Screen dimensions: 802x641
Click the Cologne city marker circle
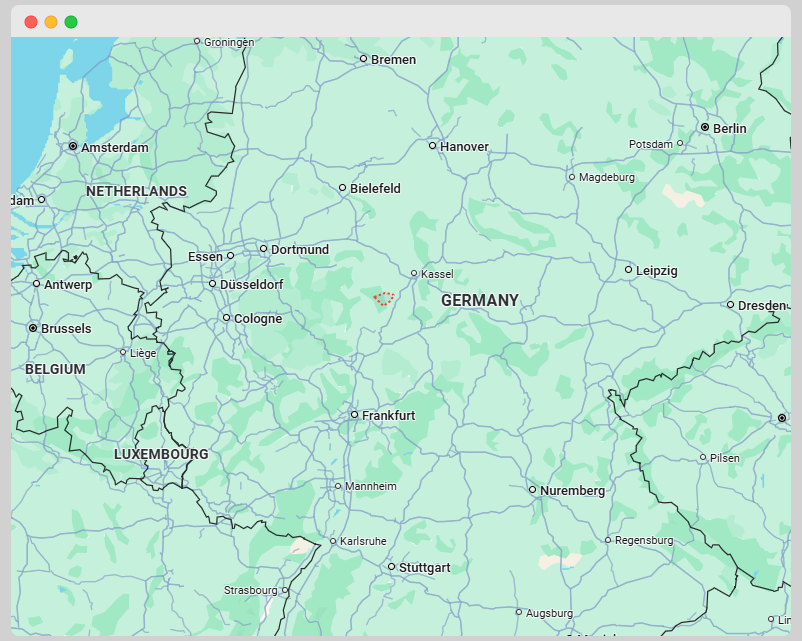pyautogui.click(x=226, y=318)
